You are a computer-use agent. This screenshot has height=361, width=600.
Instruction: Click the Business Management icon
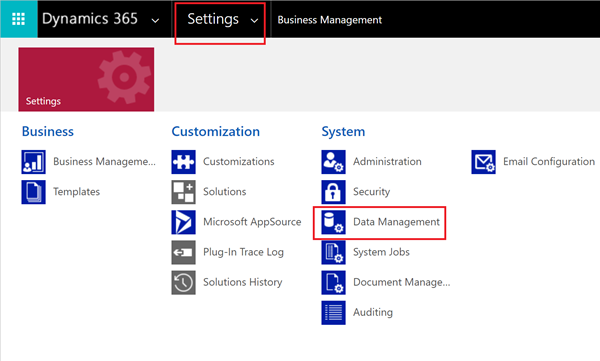[33, 162]
